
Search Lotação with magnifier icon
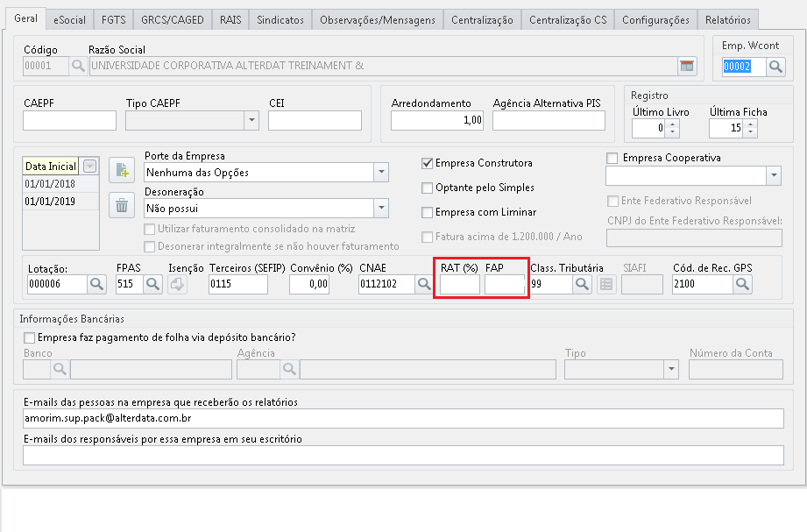click(x=96, y=284)
